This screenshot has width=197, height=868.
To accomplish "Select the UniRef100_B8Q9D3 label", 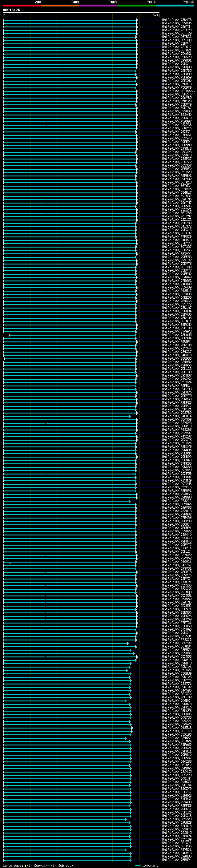I will point(177,358).
